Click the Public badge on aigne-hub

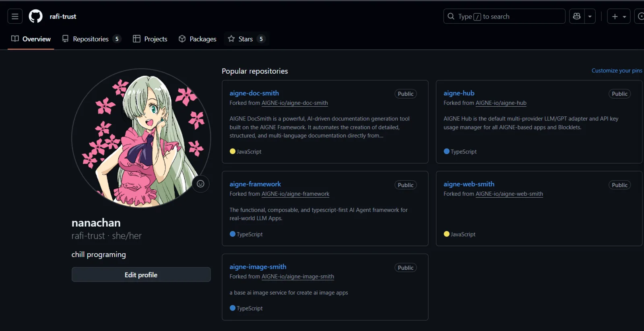click(619, 94)
